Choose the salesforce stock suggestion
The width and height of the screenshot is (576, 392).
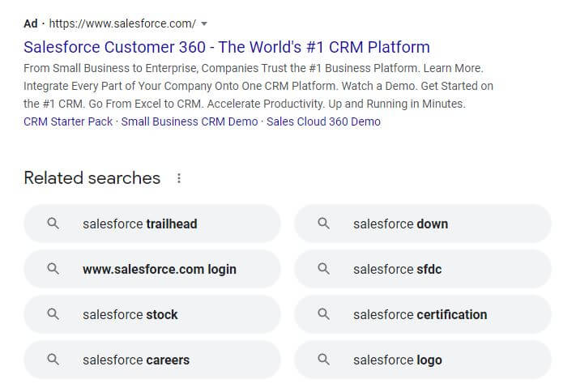coord(130,314)
